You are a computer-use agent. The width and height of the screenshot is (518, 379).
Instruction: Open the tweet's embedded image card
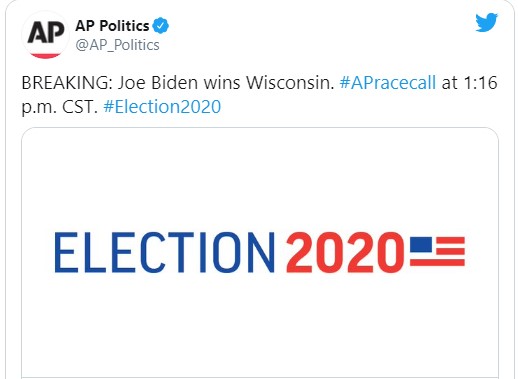[260, 253]
